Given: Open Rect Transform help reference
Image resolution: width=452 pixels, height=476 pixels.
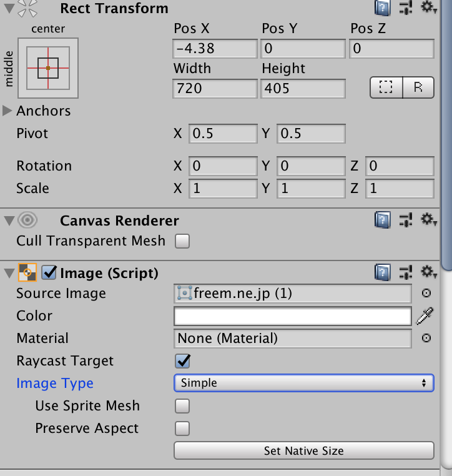Looking at the screenshot, I should tap(383, 8).
